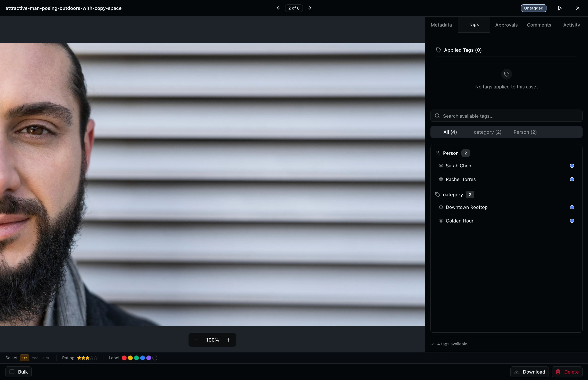The image size is (588, 380).
Task: Go to the previous asset arrow
Action: click(278, 8)
